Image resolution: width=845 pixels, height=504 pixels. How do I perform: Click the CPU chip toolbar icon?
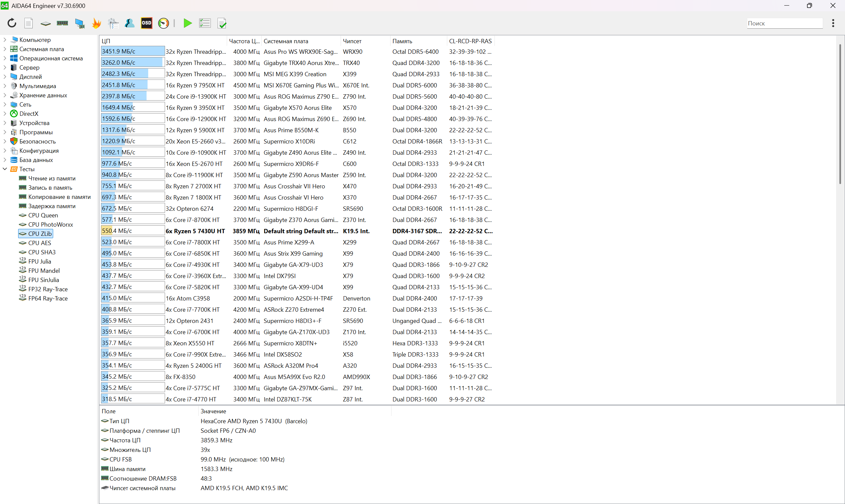click(46, 23)
